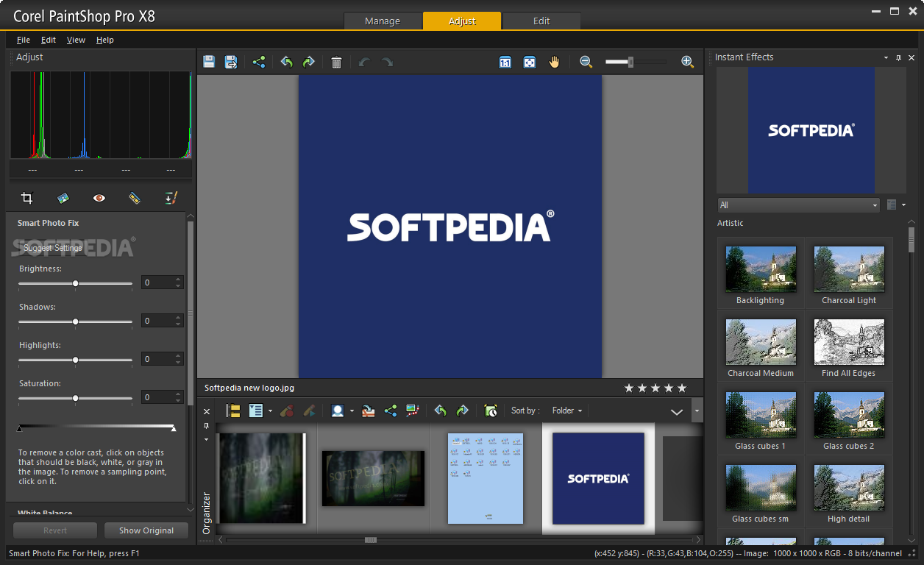Open the Instant Effects panel options arrow
Viewport: 924px width, 565px height.
[886, 57]
